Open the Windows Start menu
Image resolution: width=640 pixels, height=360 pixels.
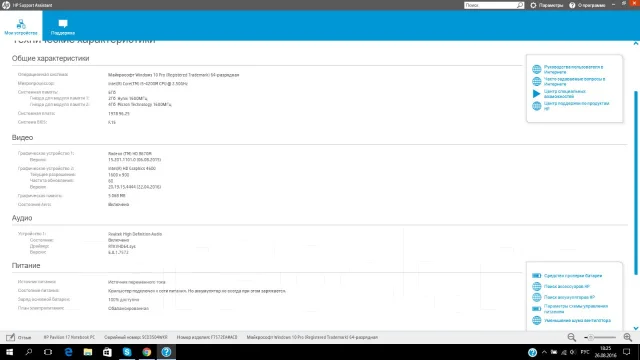tap(9, 352)
